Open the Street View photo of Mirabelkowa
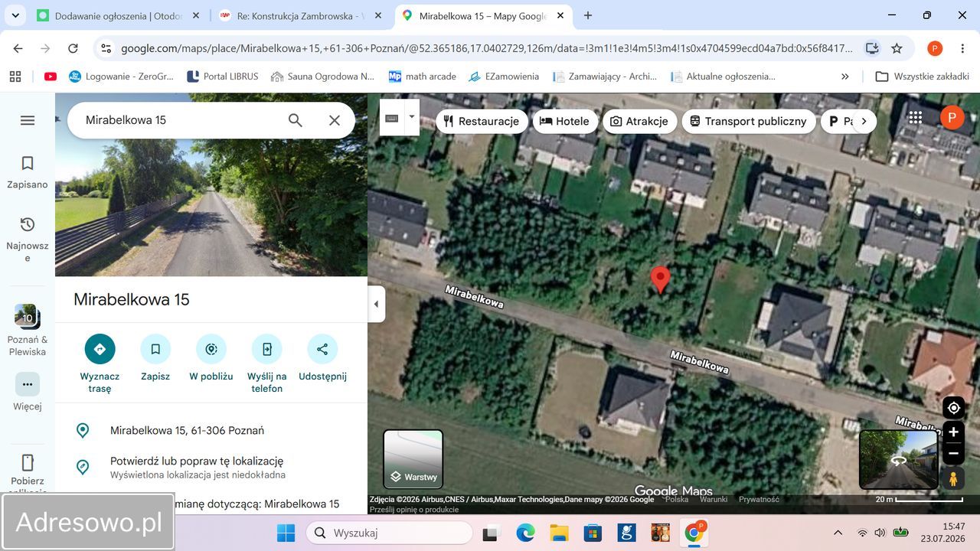 point(211,184)
